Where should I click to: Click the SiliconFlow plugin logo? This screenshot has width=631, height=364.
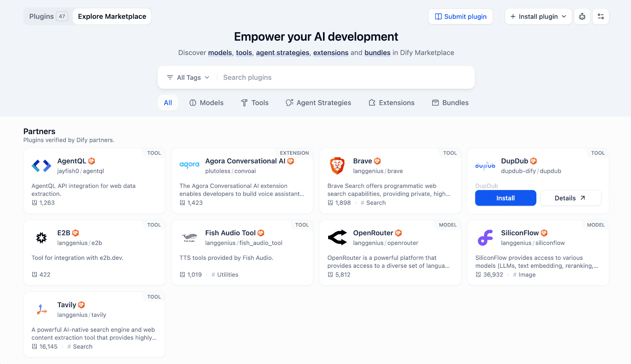(x=485, y=238)
